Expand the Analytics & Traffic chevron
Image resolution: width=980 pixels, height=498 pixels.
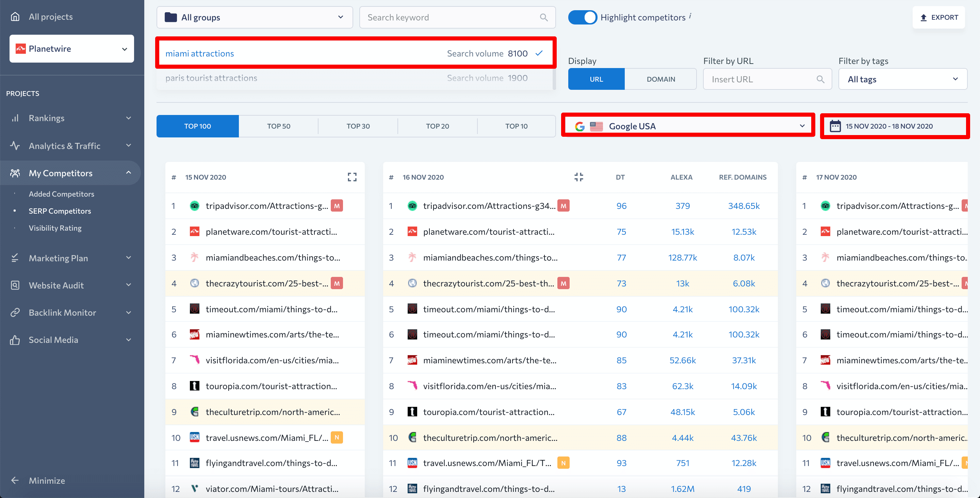pyautogui.click(x=129, y=146)
